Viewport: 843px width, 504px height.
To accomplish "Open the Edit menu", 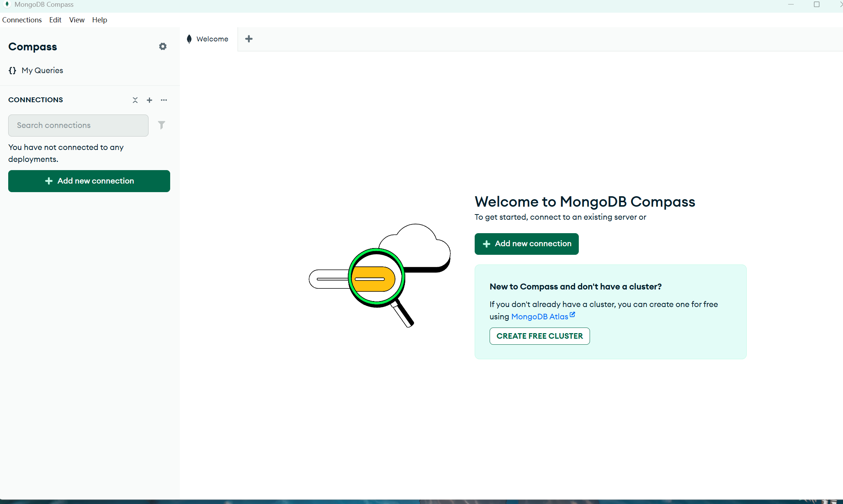I will click(55, 20).
